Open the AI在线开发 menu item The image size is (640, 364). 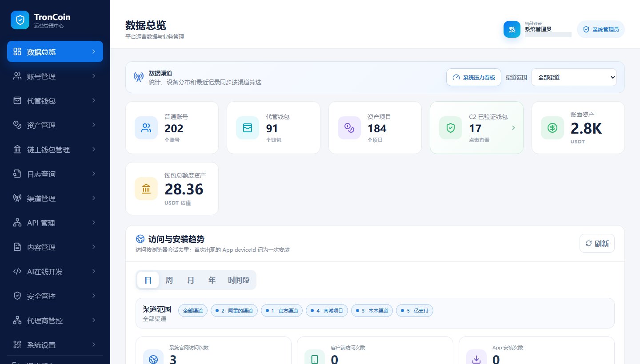[x=55, y=271]
